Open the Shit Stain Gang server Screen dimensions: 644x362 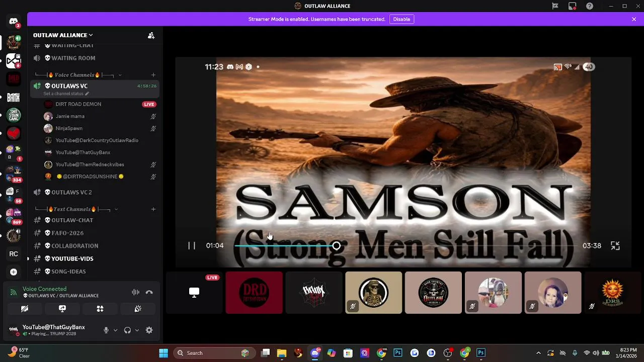click(x=14, y=115)
